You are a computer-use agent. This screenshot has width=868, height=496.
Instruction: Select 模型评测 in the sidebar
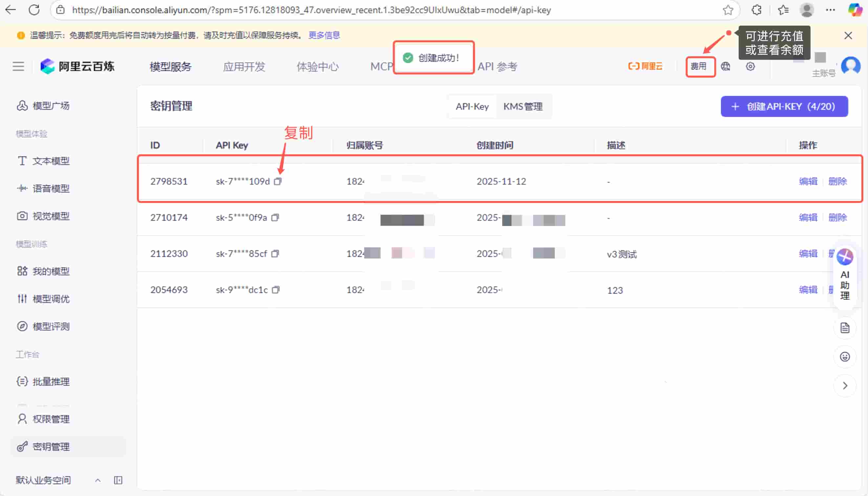51,327
